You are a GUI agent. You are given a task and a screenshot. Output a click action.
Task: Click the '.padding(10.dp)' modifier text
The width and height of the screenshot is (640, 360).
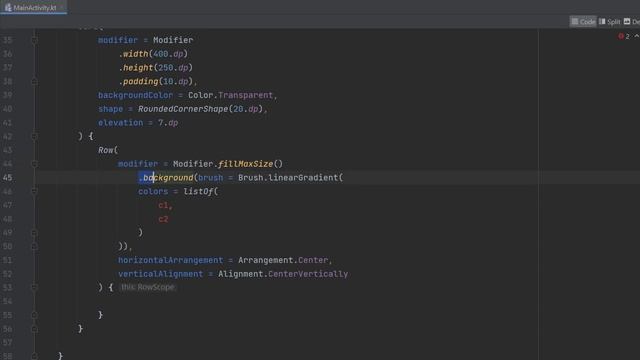click(156, 82)
